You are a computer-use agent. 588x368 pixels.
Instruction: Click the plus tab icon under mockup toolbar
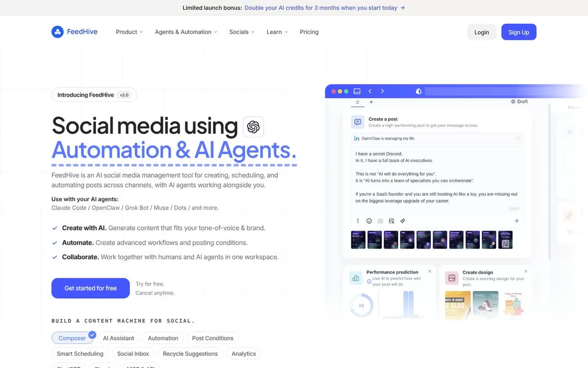pos(371,102)
